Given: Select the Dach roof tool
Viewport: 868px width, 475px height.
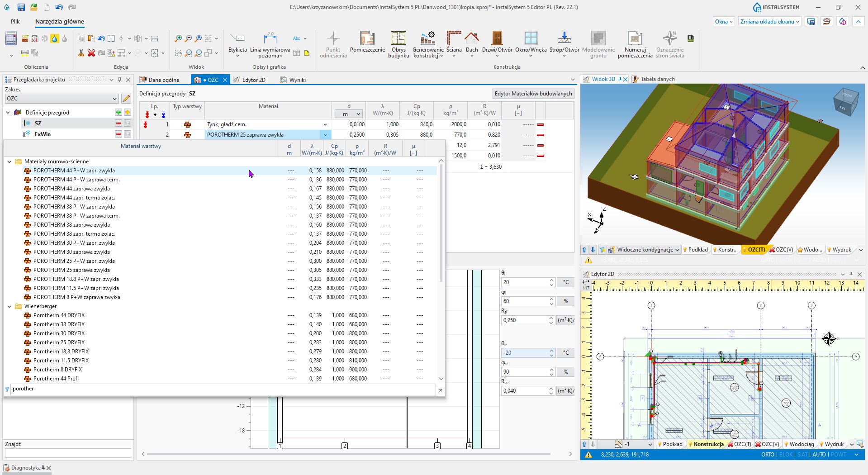Looking at the screenshot, I should click(x=472, y=44).
